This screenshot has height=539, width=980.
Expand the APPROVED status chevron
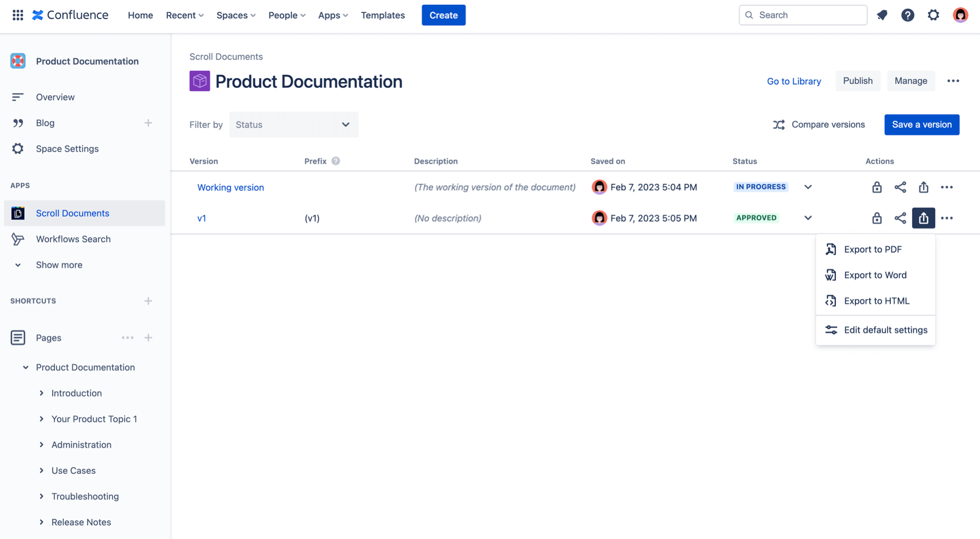tap(808, 218)
